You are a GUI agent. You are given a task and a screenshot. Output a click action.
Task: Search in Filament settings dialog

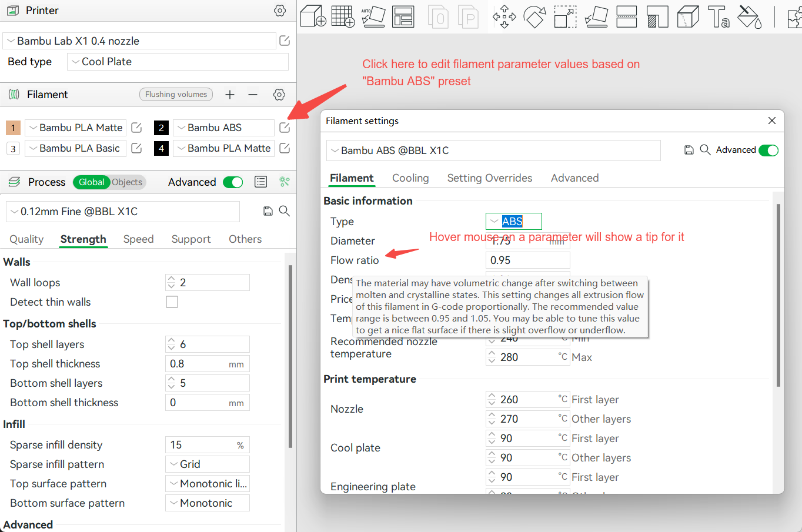coord(706,150)
